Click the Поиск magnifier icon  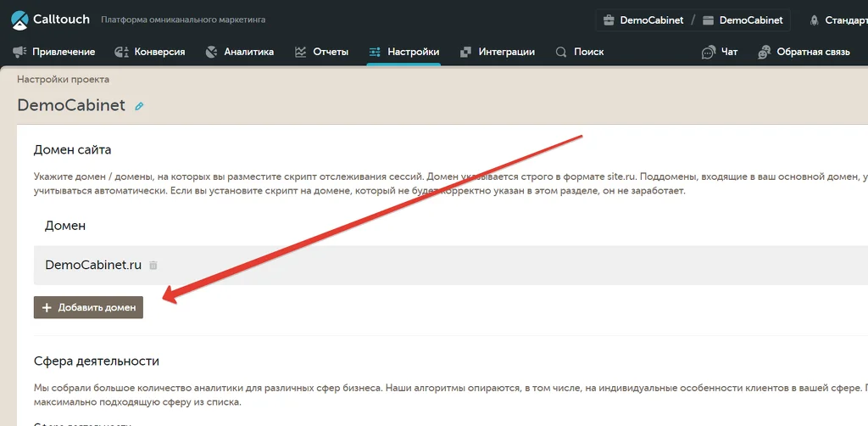point(561,52)
